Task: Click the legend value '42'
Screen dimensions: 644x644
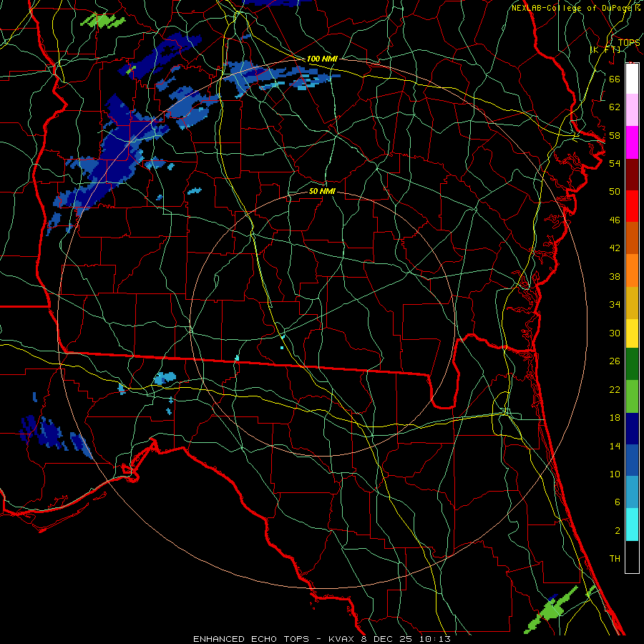Action: (x=615, y=248)
